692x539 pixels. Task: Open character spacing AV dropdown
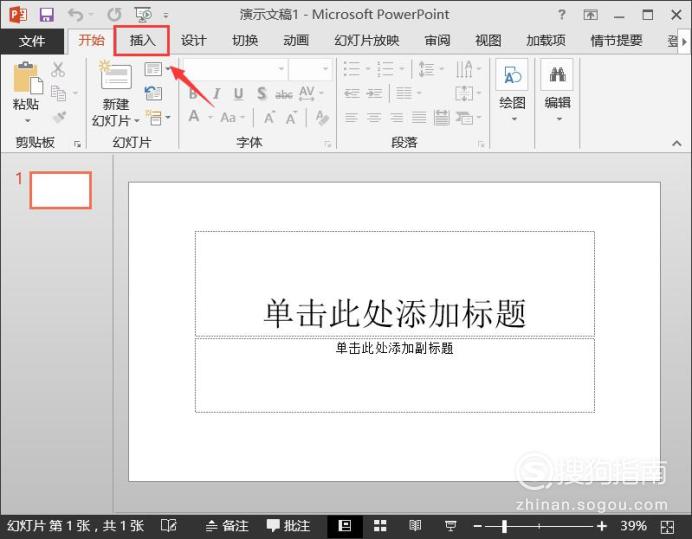311,93
